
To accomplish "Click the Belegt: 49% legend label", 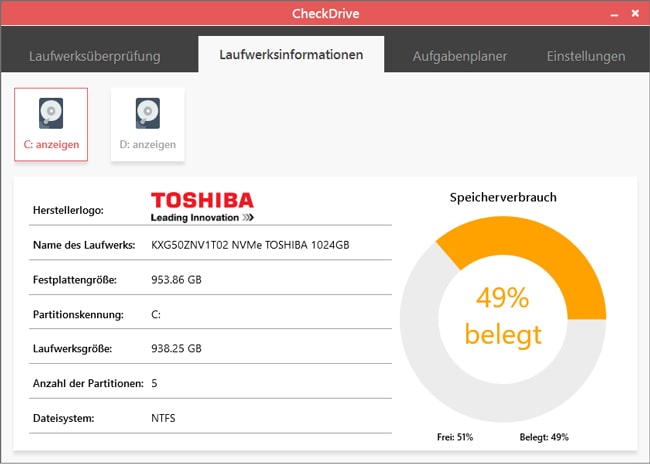I will click(x=544, y=437).
